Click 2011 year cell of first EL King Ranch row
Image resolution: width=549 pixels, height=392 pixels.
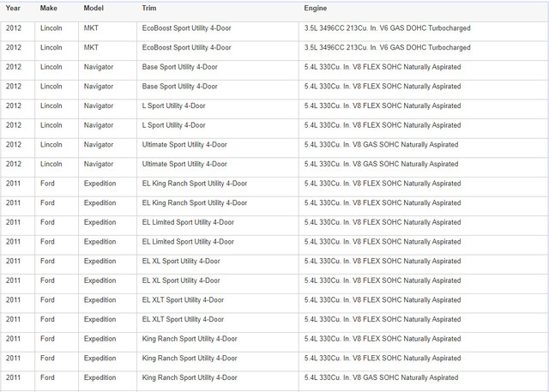pos(13,184)
